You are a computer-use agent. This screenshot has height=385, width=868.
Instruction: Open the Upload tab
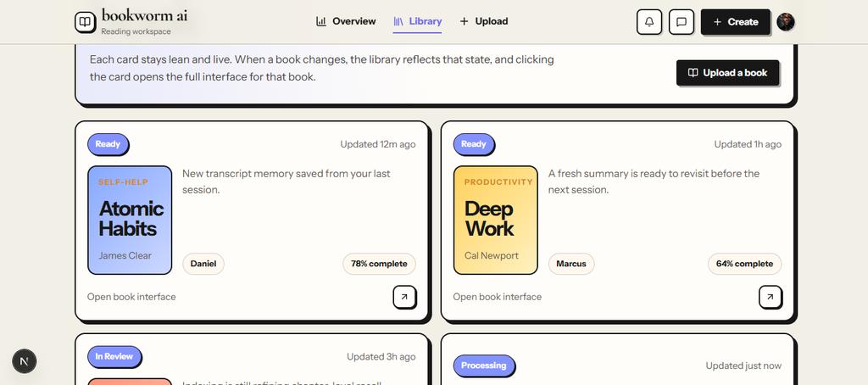coord(484,21)
